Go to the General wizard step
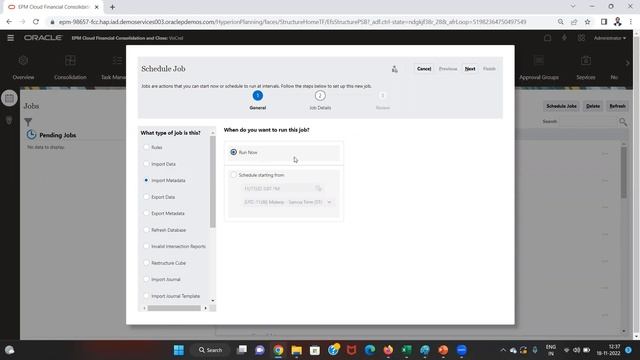 258,100
